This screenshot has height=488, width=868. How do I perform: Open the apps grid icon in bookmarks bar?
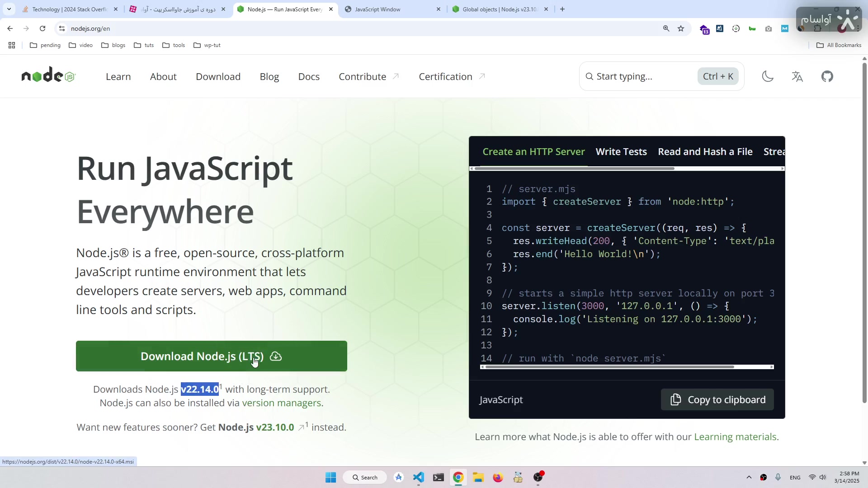pos(12,45)
